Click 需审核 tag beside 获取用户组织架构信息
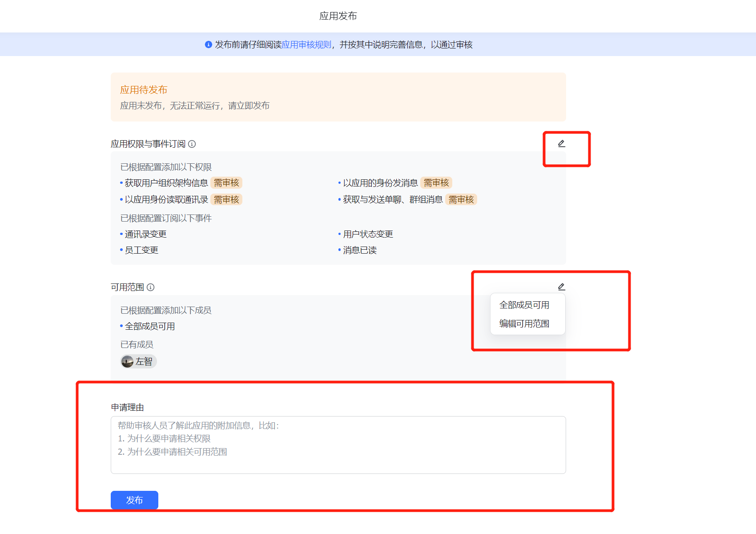The image size is (756, 534). pos(226,183)
